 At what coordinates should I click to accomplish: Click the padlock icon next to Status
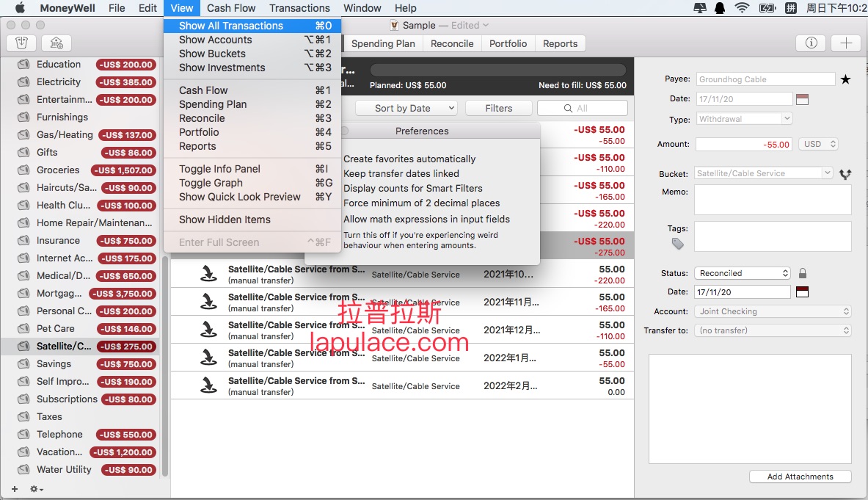click(x=803, y=273)
